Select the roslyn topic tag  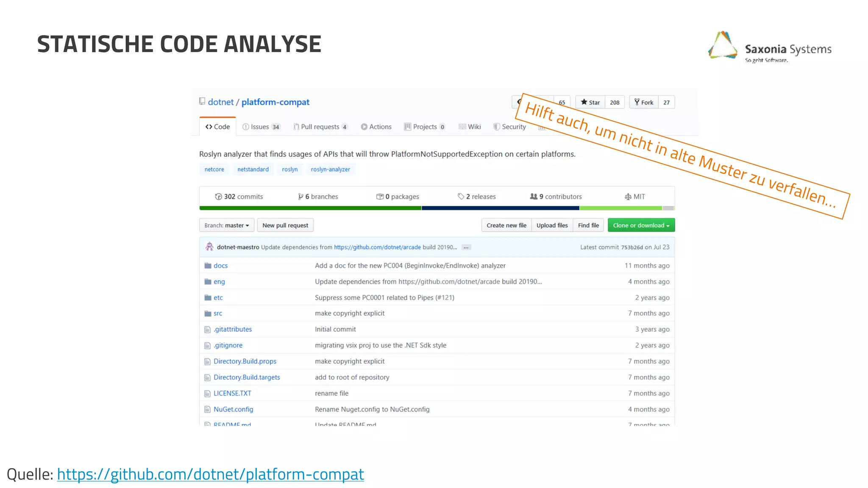click(290, 169)
